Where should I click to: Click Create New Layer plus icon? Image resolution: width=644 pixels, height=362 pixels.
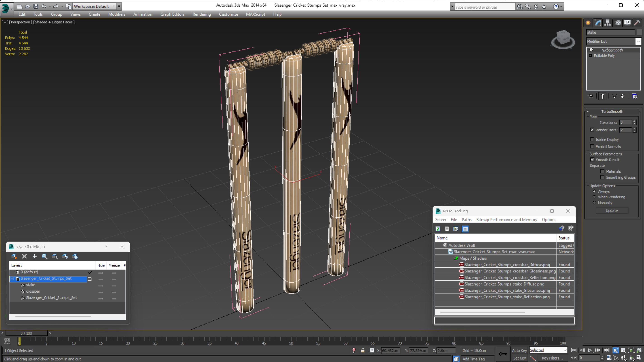[35, 256]
